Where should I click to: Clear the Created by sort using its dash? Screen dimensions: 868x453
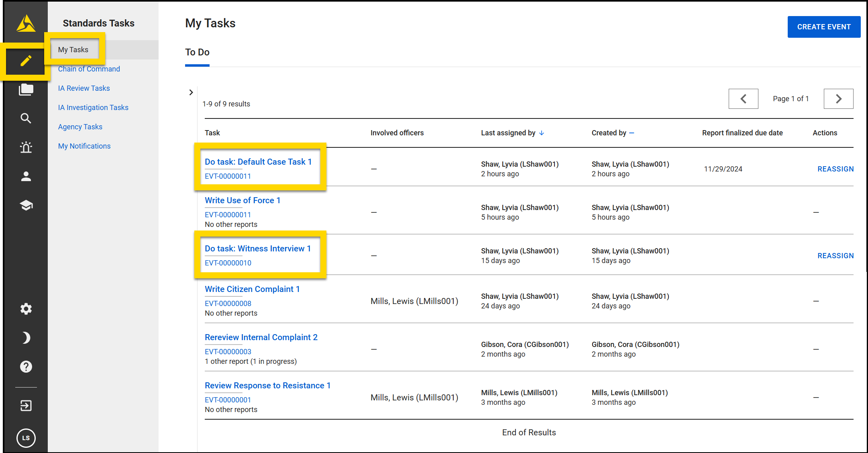[631, 133]
